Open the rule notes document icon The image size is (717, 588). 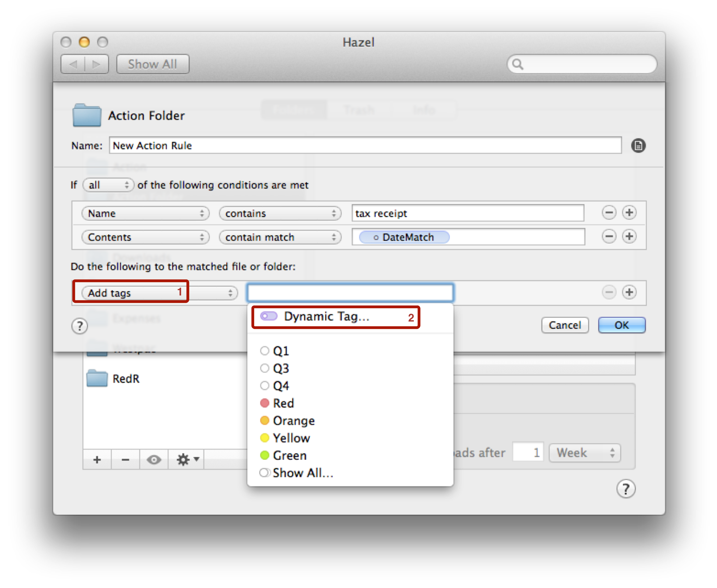(638, 146)
